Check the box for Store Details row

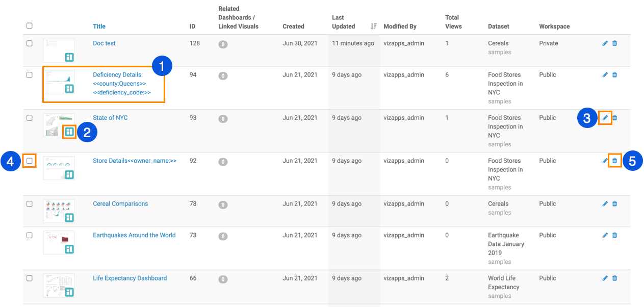30,161
